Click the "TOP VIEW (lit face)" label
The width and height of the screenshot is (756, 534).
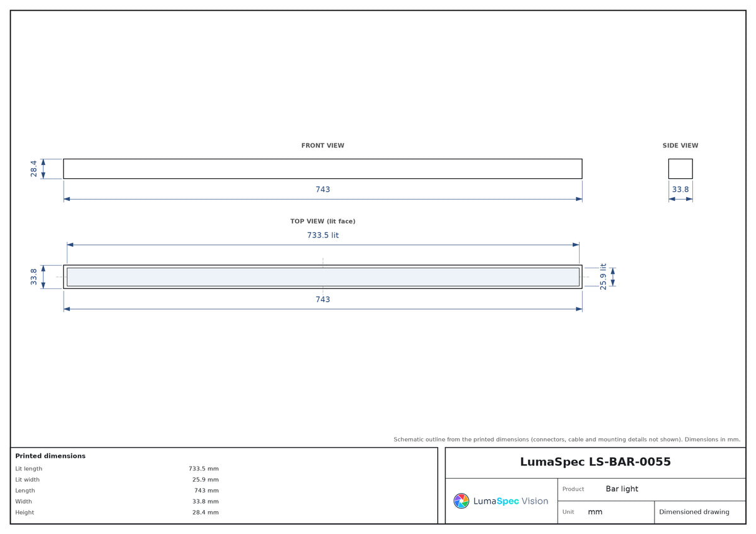pos(323,222)
